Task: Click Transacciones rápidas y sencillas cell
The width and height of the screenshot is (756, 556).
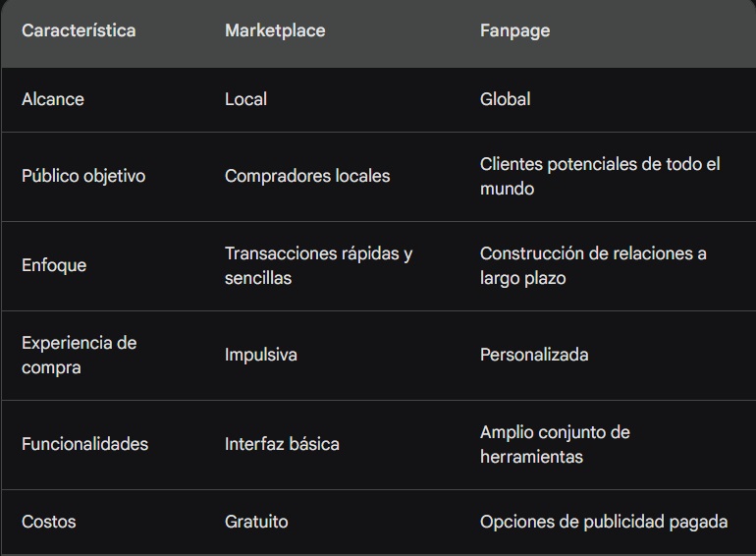Action: click(x=319, y=265)
